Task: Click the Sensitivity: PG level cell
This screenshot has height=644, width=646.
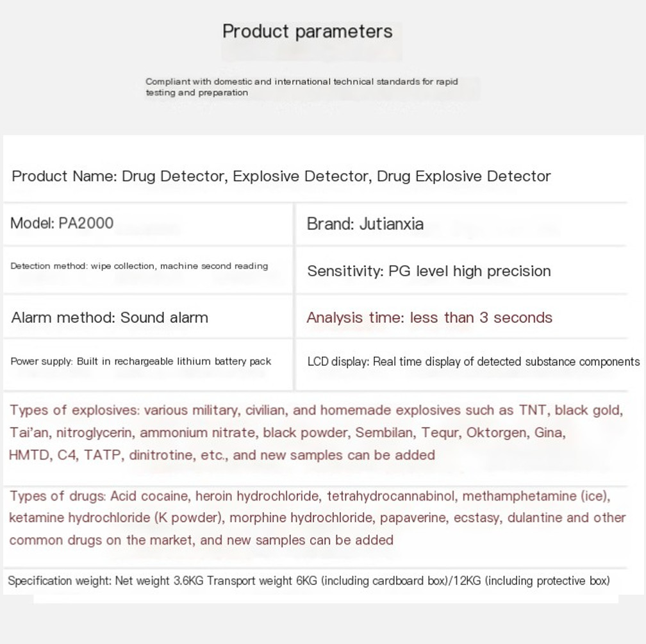Action: pyautogui.click(x=429, y=271)
